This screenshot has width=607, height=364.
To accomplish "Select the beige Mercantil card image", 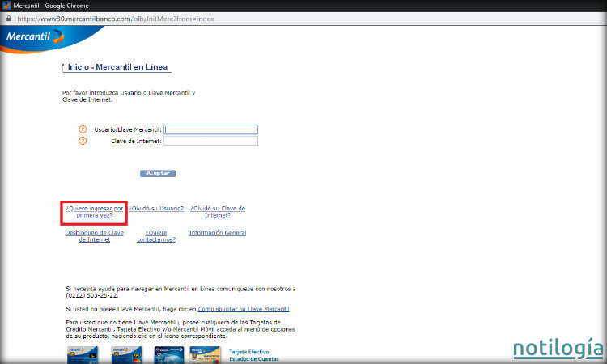I will click(x=206, y=355).
